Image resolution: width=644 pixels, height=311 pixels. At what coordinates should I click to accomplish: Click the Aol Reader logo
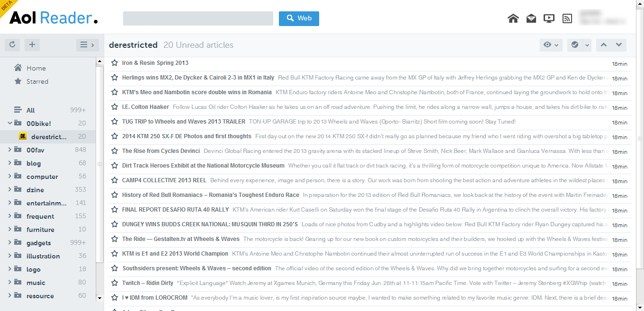52,18
